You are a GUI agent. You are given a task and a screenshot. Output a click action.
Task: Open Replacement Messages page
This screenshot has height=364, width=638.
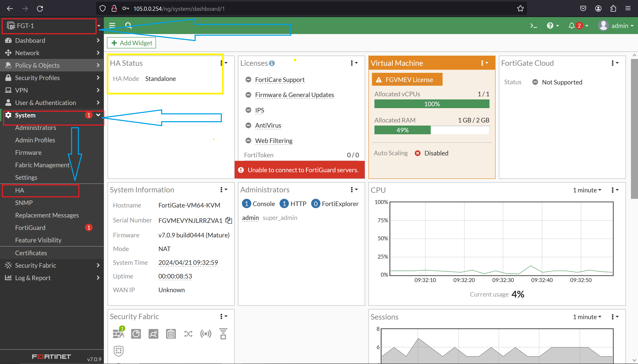coord(47,215)
